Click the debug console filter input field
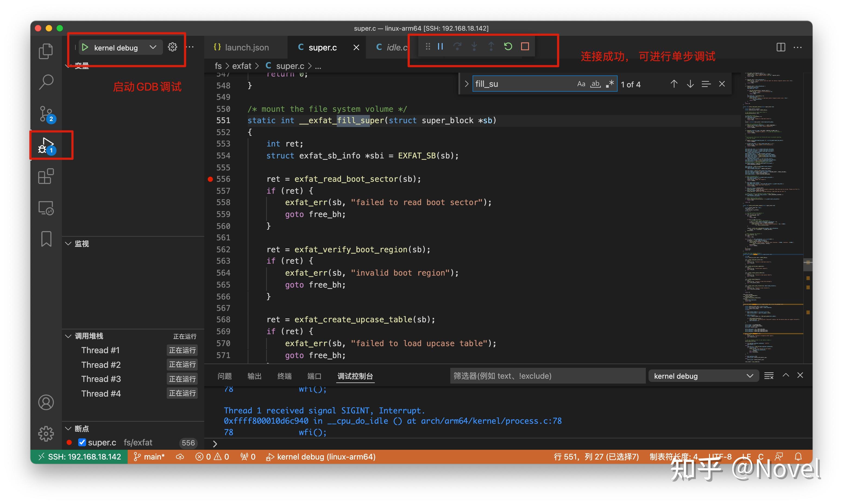 point(547,376)
